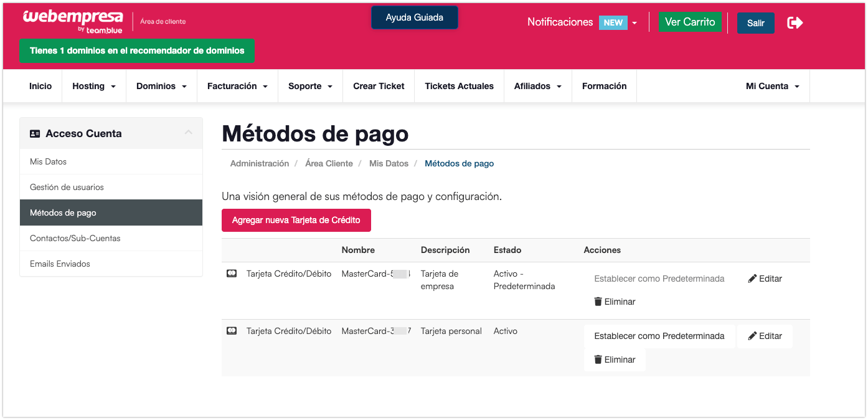The height and width of the screenshot is (420, 868).
Task: Open Ayuda Guiada button
Action: [x=415, y=17]
